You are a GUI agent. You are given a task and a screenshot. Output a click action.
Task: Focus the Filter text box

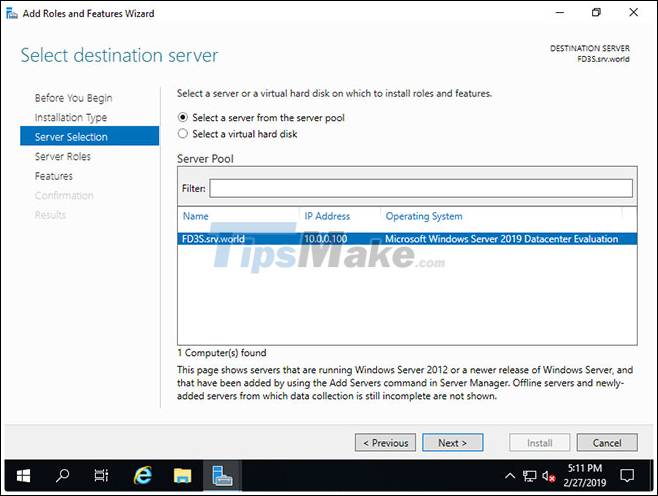coord(421,188)
